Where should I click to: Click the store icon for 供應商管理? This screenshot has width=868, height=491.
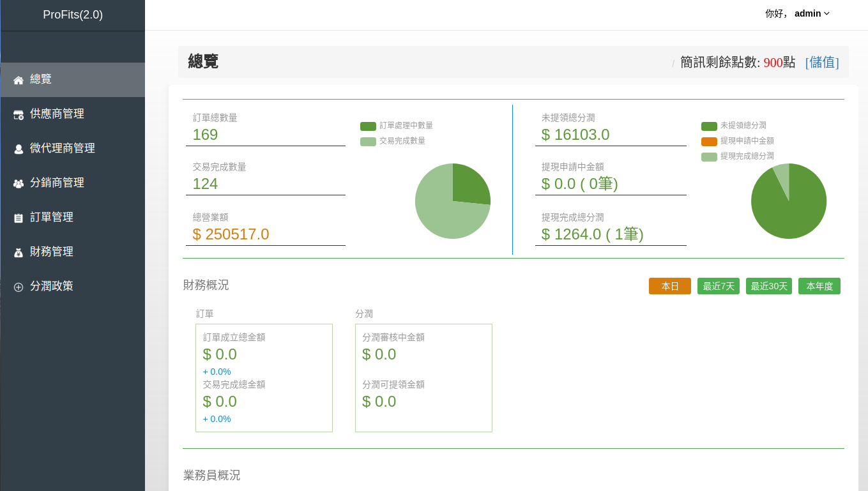pyautogui.click(x=19, y=114)
